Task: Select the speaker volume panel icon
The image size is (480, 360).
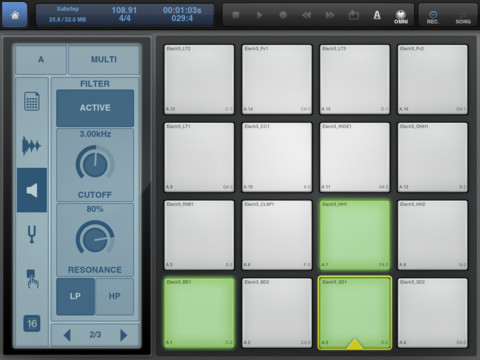Action: point(32,190)
